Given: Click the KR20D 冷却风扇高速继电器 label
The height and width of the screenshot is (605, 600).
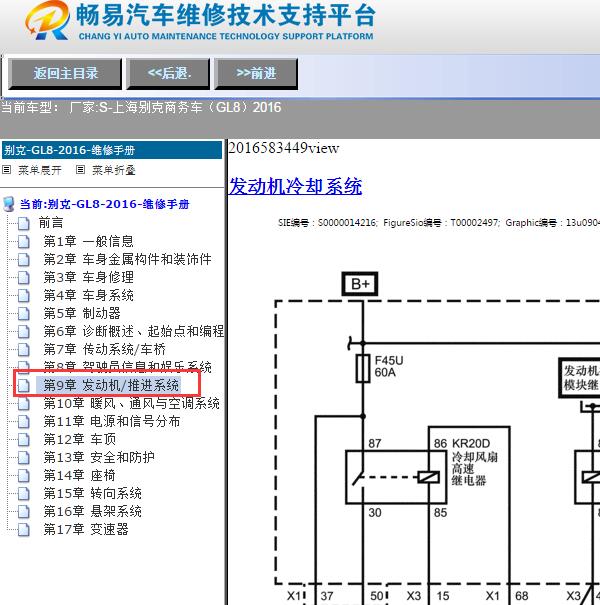Looking at the screenshot, I should click(x=475, y=462).
